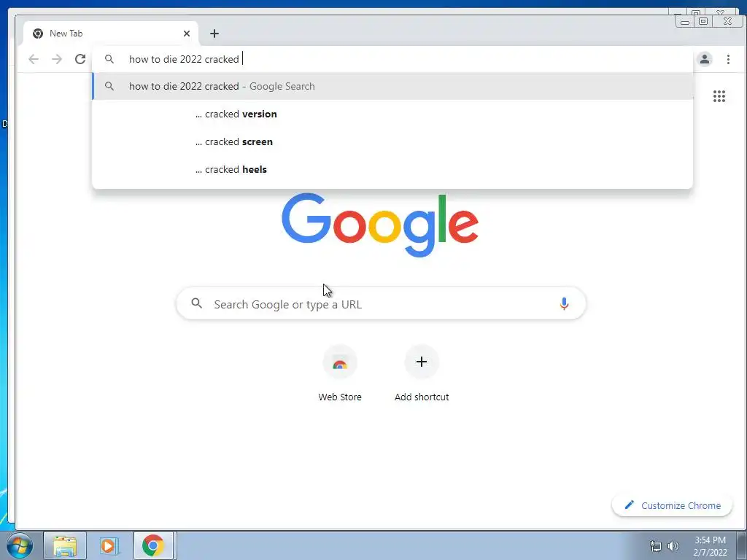Open the Chrome three-dot menu
Viewport: 747px width, 560px height.
click(728, 59)
